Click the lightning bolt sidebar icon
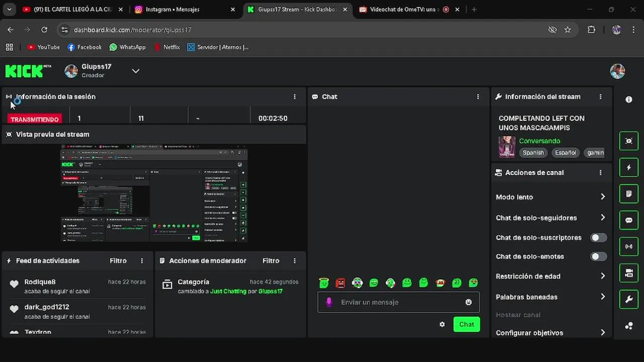Screen dimensions: 644x362 [x=629, y=167]
